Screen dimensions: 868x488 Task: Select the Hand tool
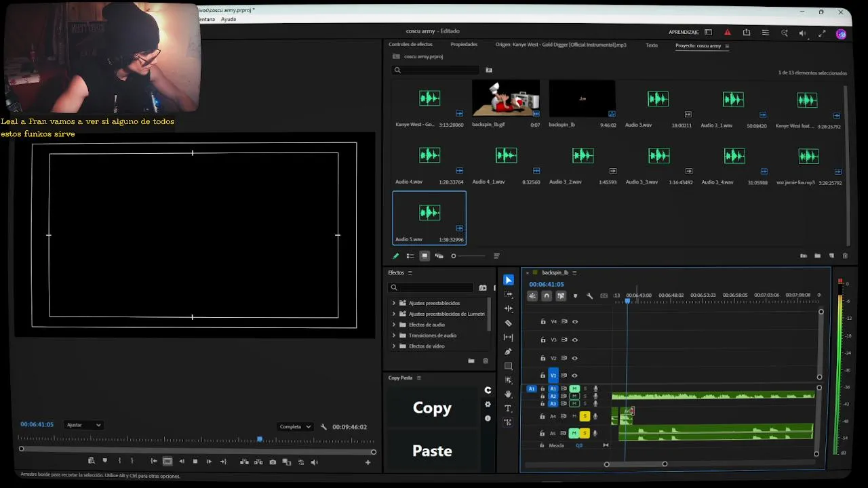[509, 394]
